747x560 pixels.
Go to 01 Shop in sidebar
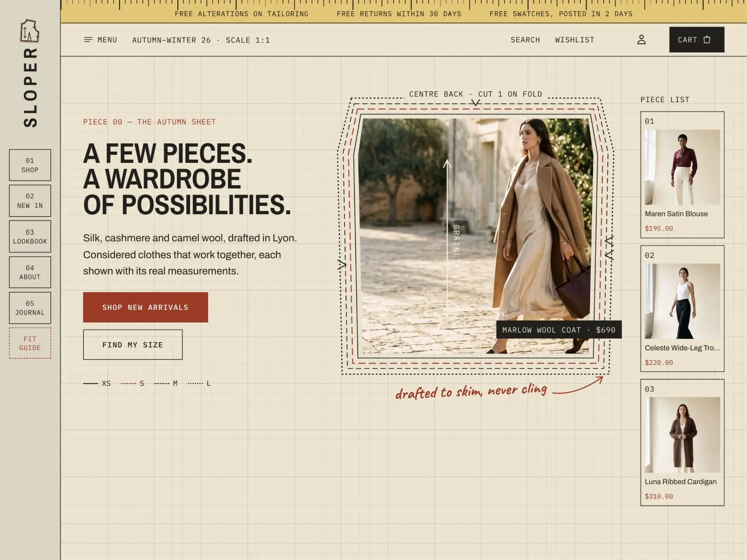30,165
